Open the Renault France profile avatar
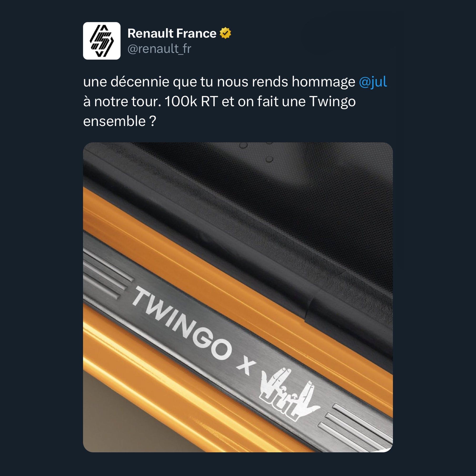Image resolution: width=476 pixels, height=476 pixels. (102, 41)
